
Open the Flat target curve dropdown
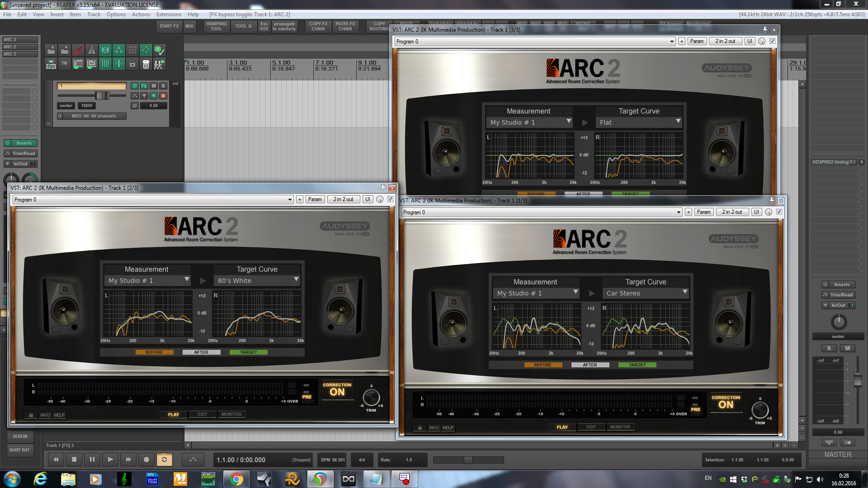click(639, 122)
